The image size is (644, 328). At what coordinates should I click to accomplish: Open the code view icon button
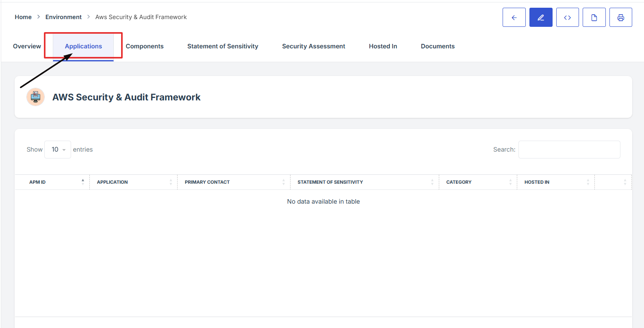pos(567,17)
